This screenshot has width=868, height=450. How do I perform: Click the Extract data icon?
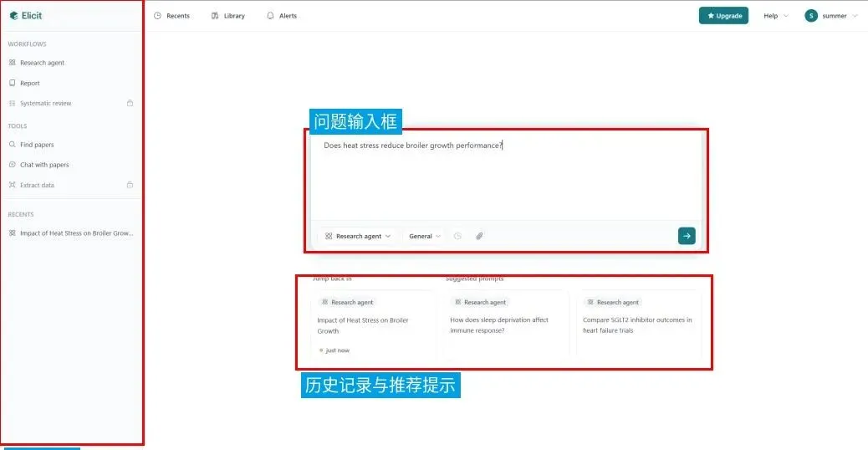pos(13,185)
